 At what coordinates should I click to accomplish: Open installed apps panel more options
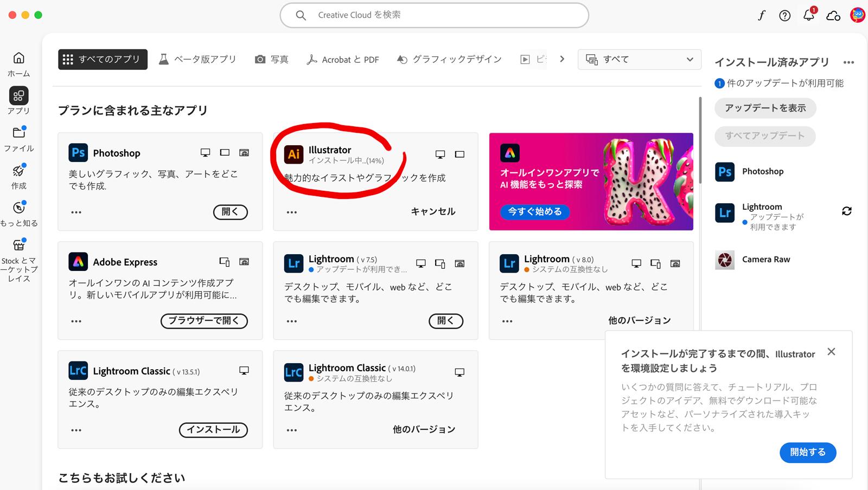pyautogui.click(x=848, y=63)
